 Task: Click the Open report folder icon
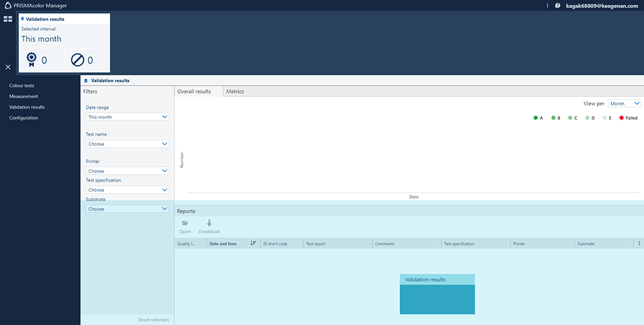(x=185, y=223)
